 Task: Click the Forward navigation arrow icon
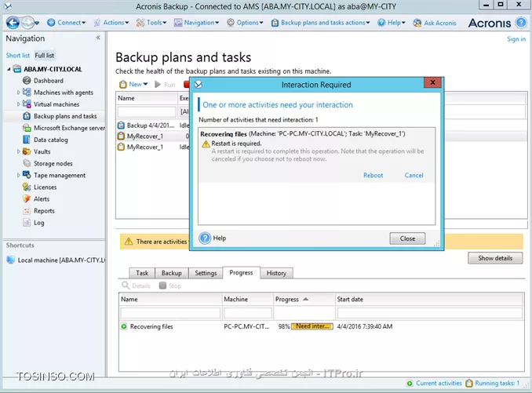tap(27, 23)
